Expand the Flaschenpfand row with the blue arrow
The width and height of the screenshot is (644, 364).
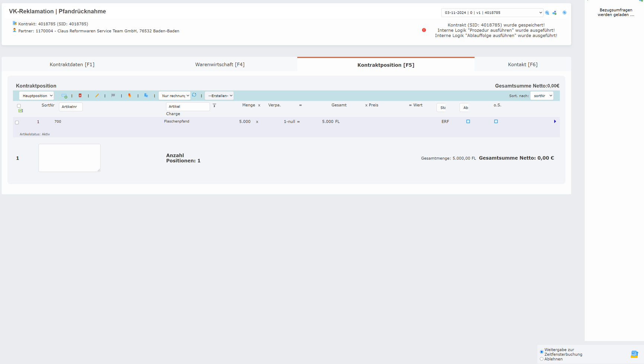point(555,121)
